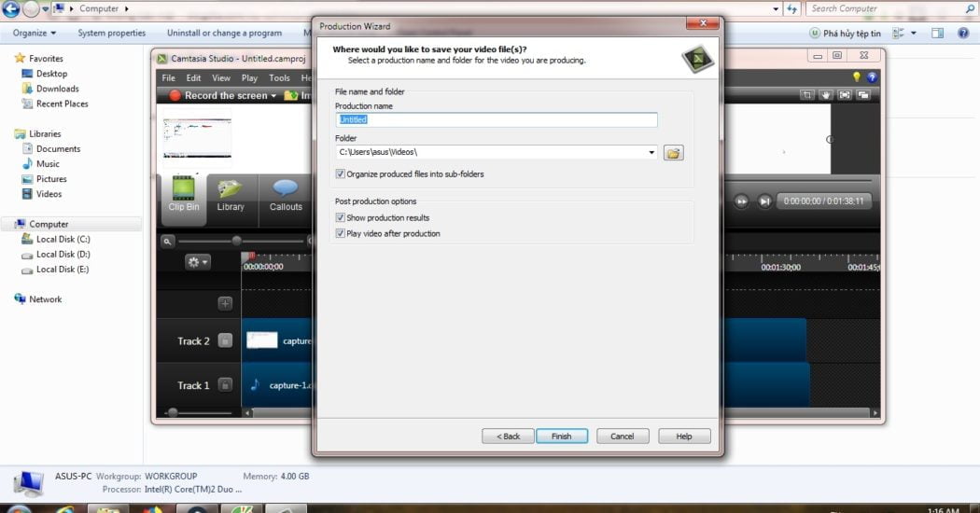Click the crop icon on preview toolbar
The image size is (980, 513).
807,94
